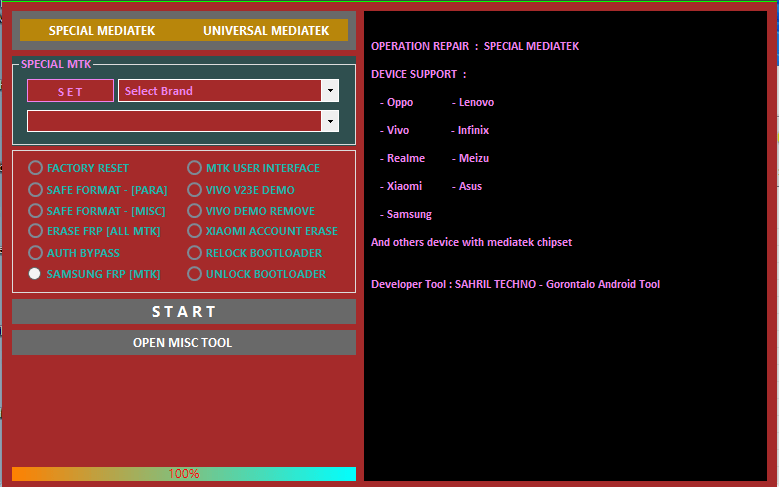Click '- Realme' in the log
779x487 pixels.
point(402,158)
